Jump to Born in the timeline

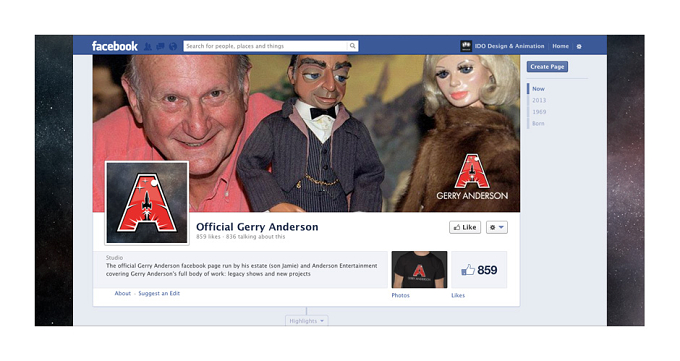pos(538,124)
